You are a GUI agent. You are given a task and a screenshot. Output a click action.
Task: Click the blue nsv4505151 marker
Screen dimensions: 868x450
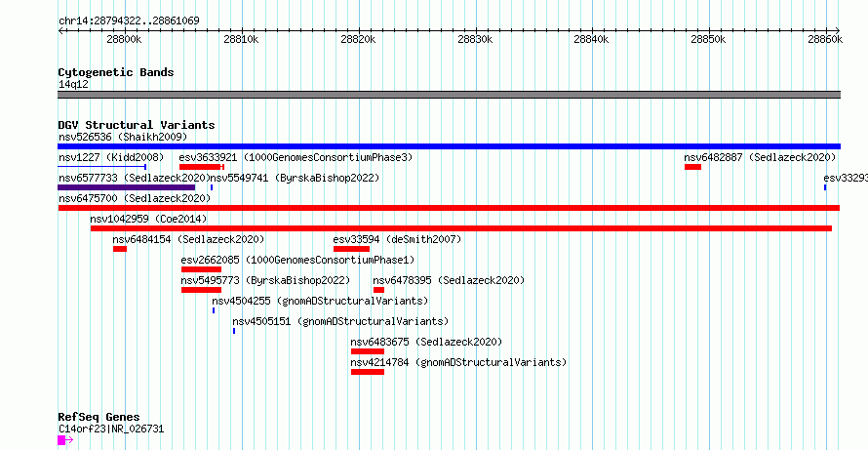coord(234,331)
